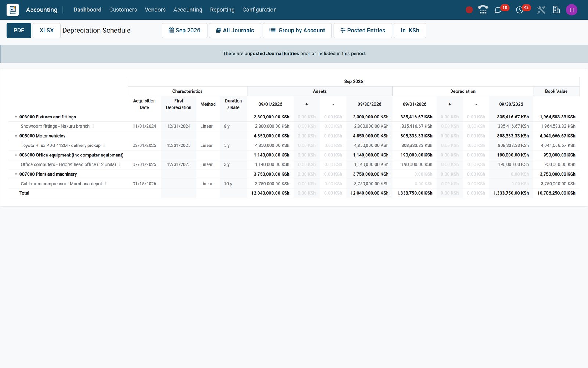The height and width of the screenshot is (368, 588).
Task: Click the Book Value column header
Action: [556, 91]
